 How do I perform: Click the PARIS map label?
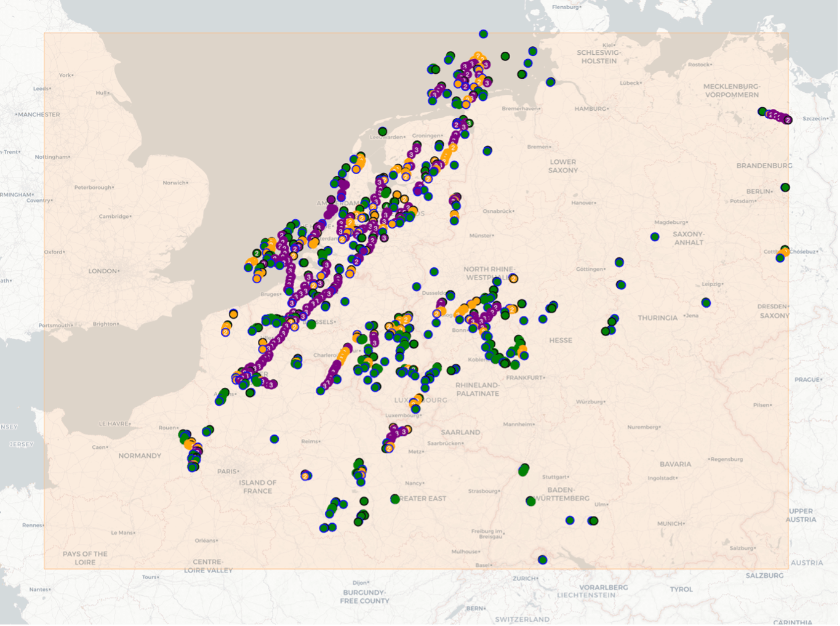coord(228,472)
